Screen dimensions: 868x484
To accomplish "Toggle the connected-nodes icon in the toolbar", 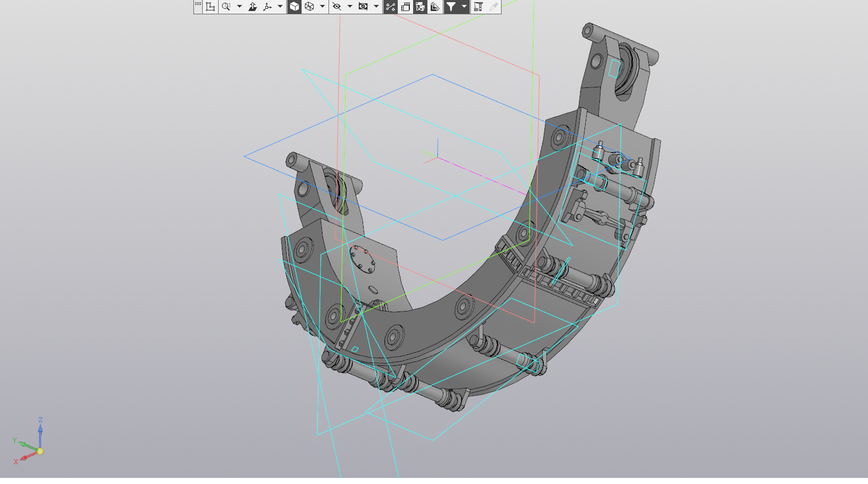I will 391,7.
